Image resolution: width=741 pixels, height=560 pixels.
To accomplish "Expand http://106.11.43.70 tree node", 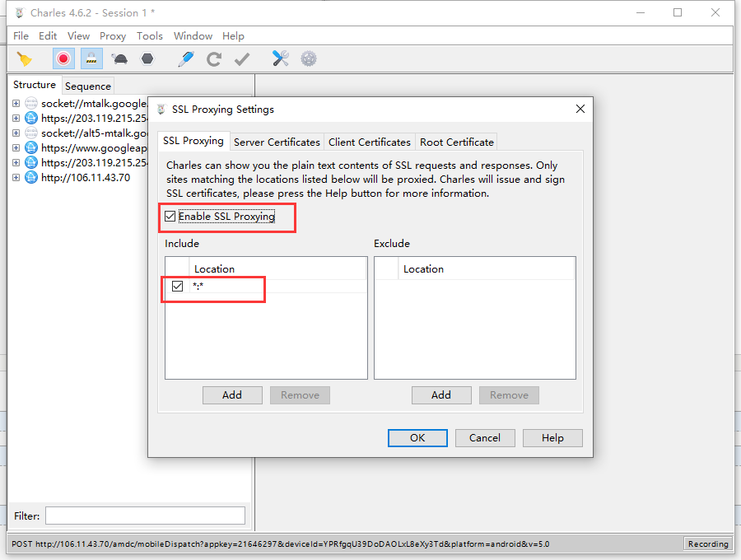I will (x=16, y=178).
